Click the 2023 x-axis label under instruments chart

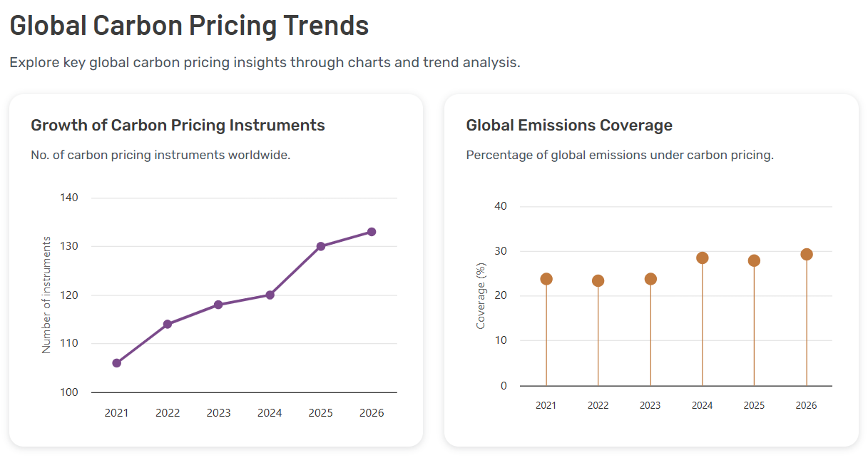218,413
